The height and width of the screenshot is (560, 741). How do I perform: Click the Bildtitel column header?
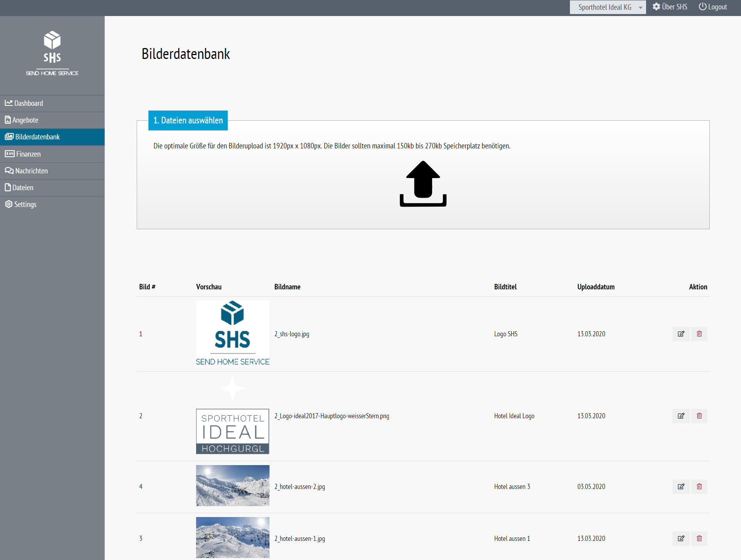click(505, 287)
